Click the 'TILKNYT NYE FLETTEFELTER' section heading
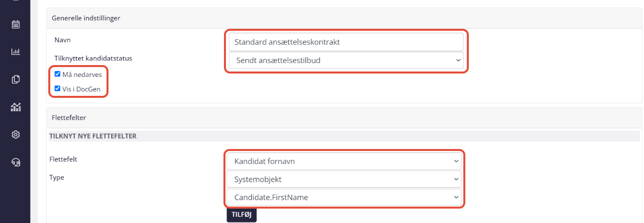 pos(93,136)
